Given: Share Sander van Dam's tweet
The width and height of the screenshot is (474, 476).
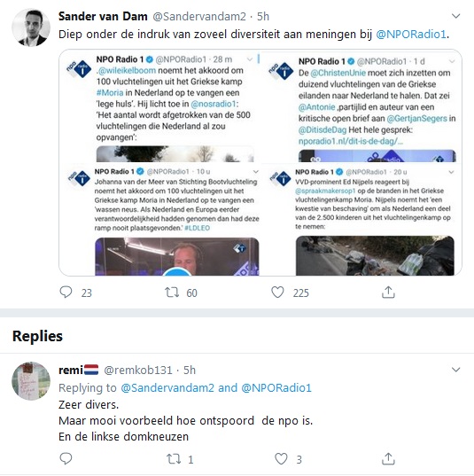Looking at the screenshot, I should [388, 292].
